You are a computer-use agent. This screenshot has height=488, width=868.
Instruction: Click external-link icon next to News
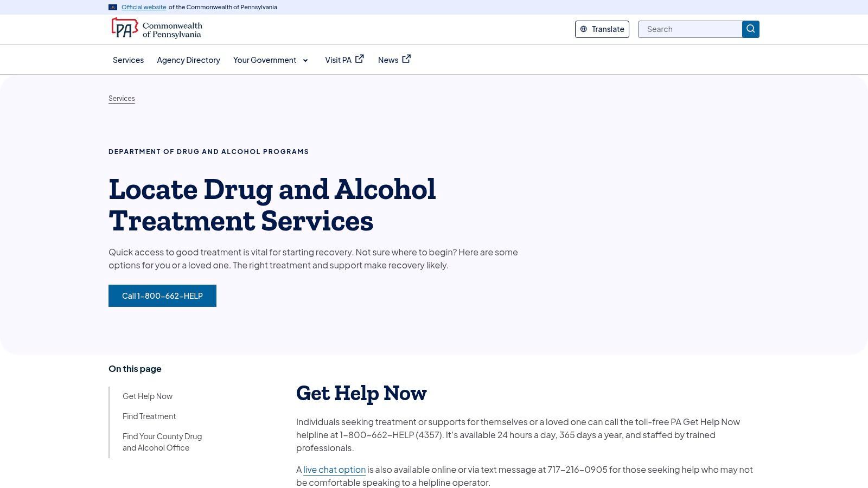point(406,59)
